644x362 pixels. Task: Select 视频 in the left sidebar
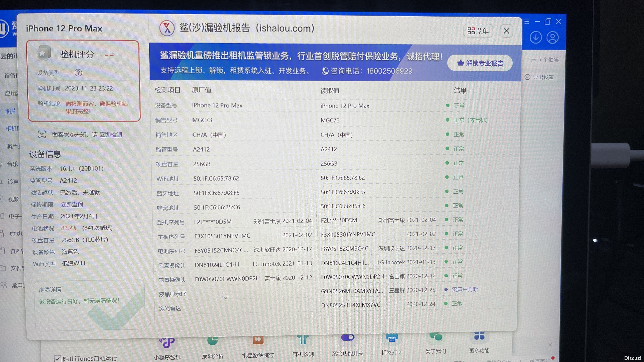pos(14,199)
